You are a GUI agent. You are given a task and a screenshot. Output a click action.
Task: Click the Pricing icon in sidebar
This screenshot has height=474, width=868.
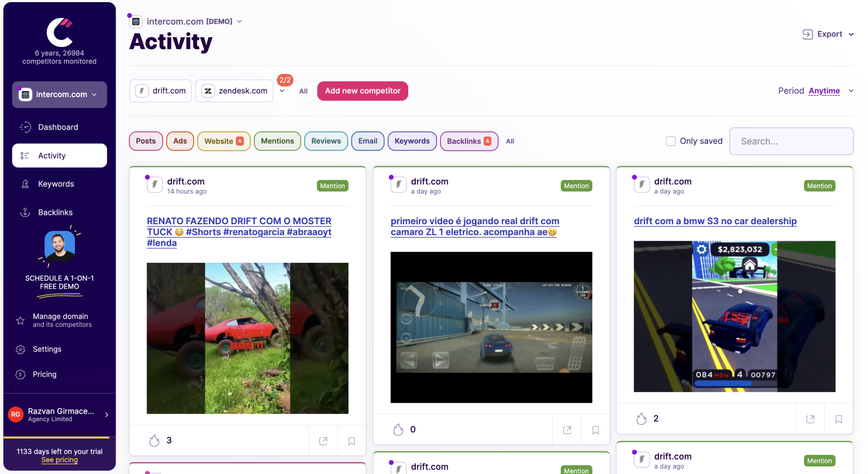[20, 374]
